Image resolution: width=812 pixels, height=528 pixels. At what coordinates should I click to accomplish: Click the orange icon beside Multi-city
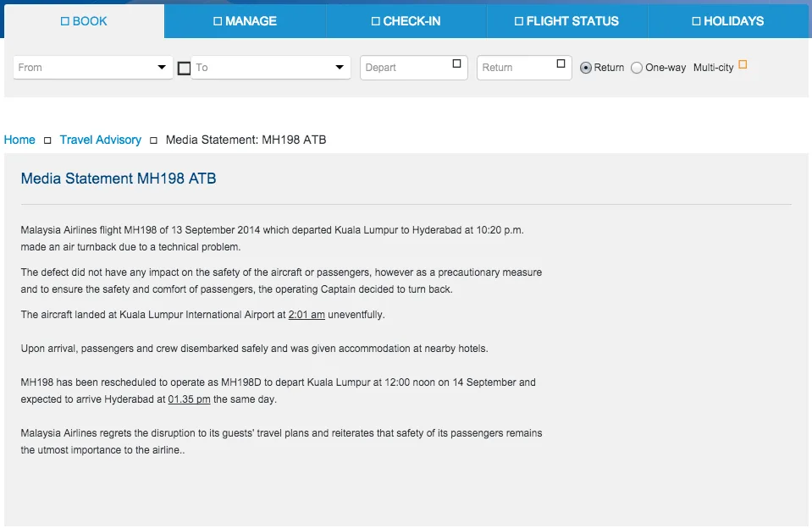click(742, 63)
